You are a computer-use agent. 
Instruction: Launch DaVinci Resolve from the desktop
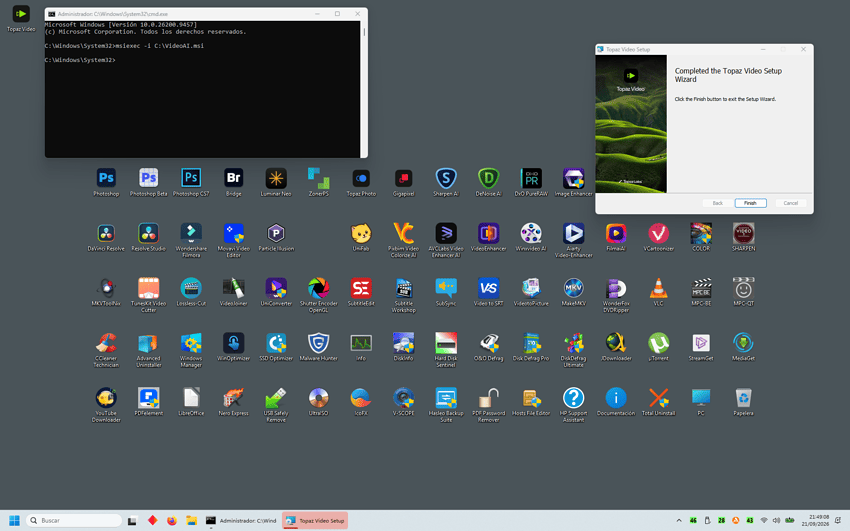106,237
